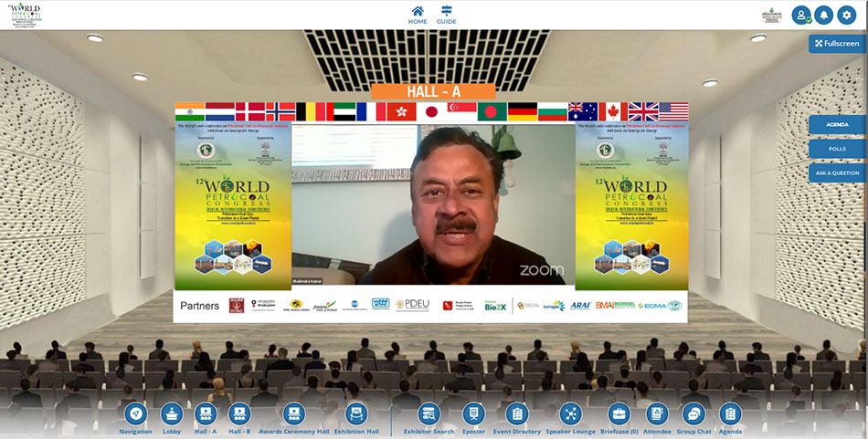Click the Guide label in top navigation
The height and width of the screenshot is (439, 868).
pos(446,22)
